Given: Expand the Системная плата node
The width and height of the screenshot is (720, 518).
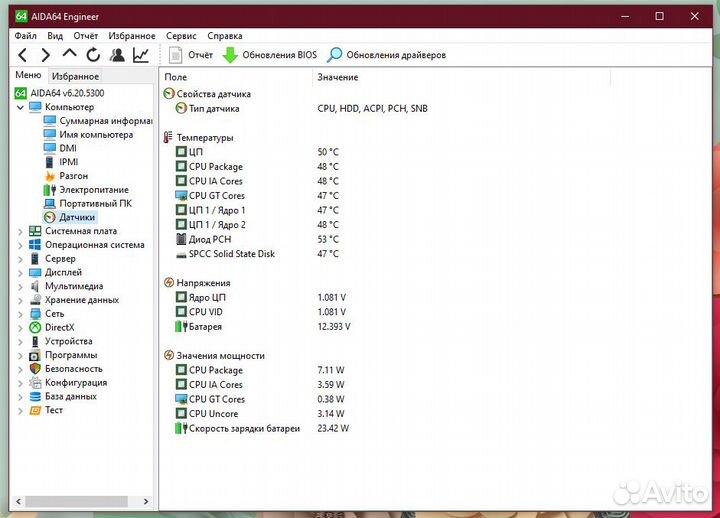Looking at the screenshot, I should pyautogui.click(x=20, y=231).
